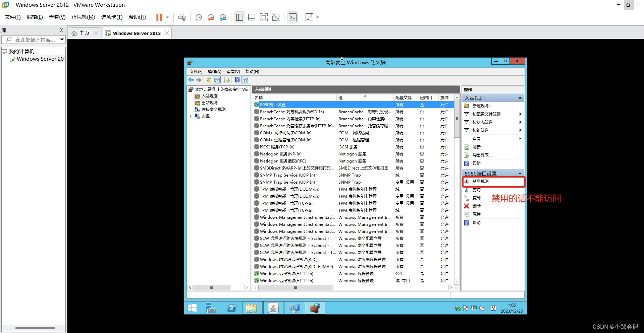
Task: Sort the rule list by the 已启用 column header
Action: point(427,97)
